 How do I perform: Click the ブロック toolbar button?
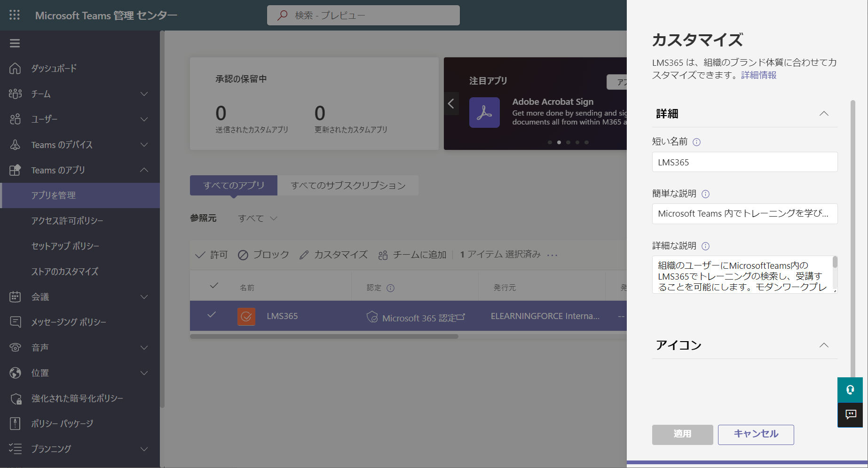[263, 255]
